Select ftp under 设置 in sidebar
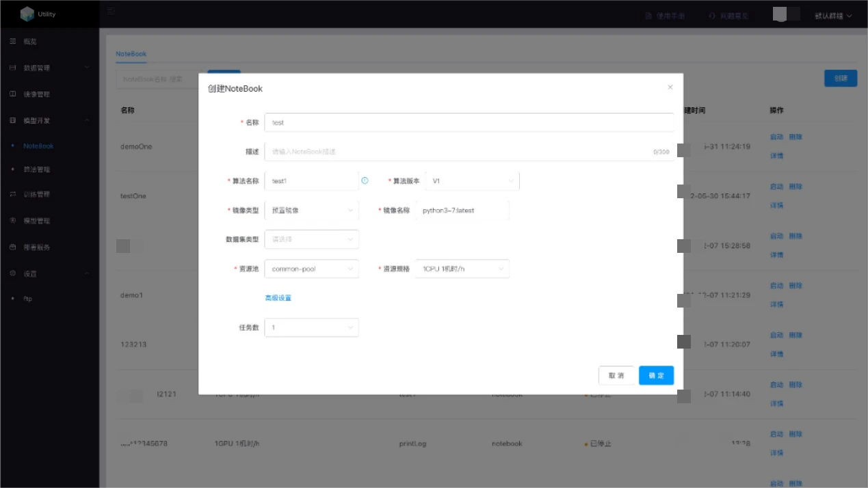This screenshot has width=868, height=488. 28,299
